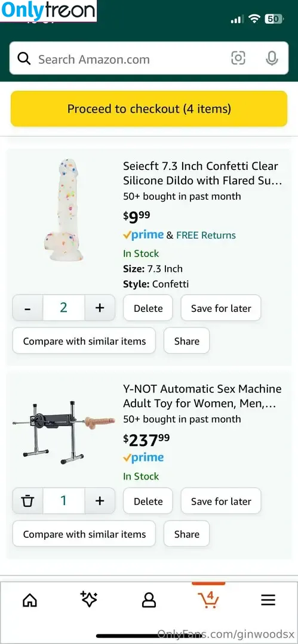Screen dimensions: 298x644
Task: Open the account profile icon
Action: coord(149,600)
